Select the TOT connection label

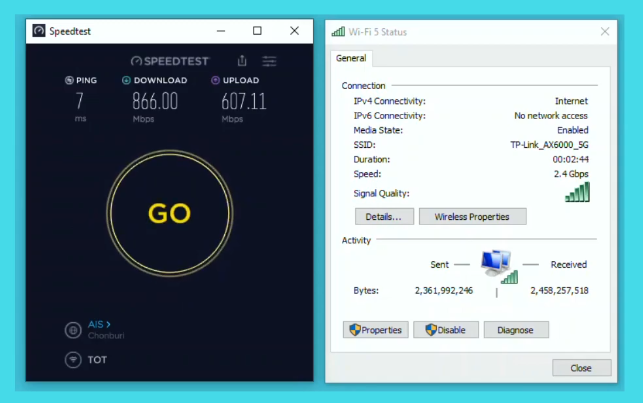click(97, 360)
